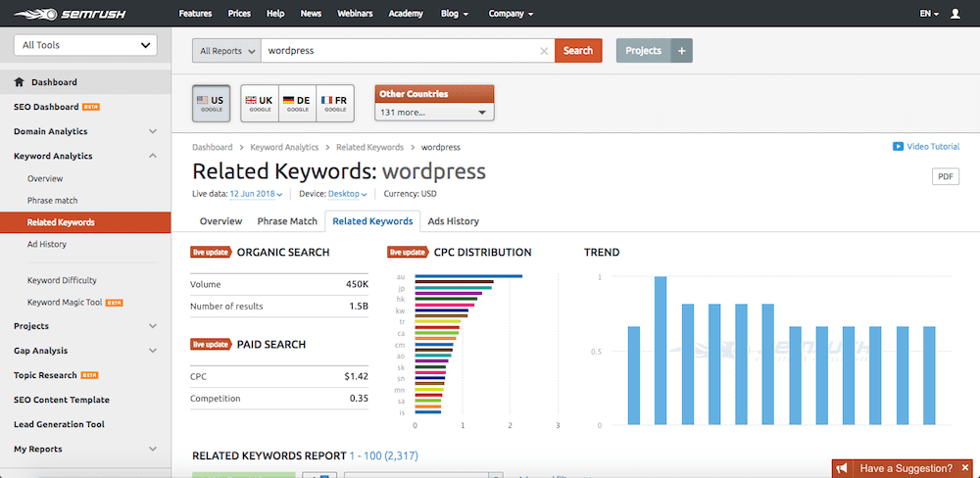Screen dimensions: 980x478
Task: Open the Blog menu dropdown
Action: pyautogui.click(x=455, y=13)
